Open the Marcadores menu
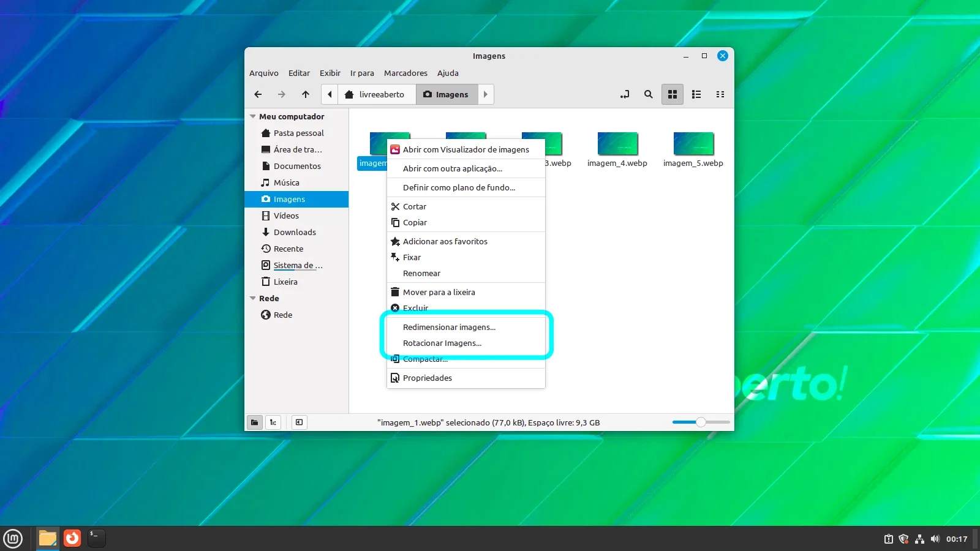 [405, 73]
